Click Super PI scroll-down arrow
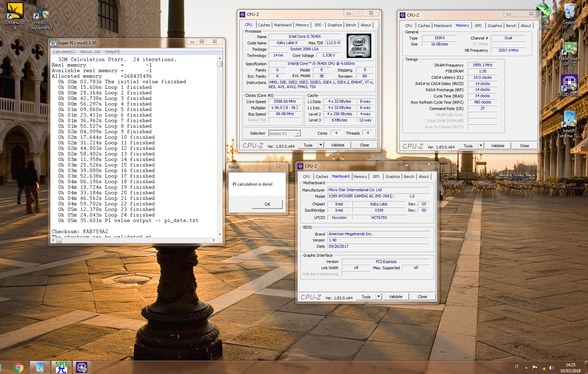 pyautogui.click(x=220, y=235)
